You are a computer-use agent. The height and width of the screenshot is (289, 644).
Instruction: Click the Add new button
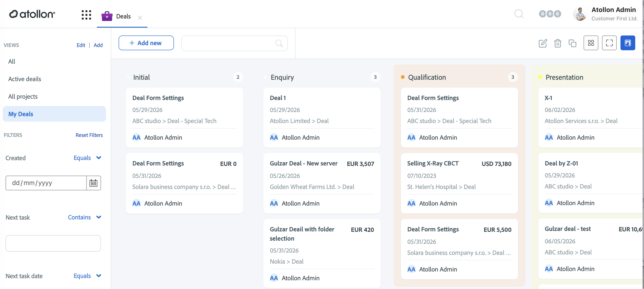146,43
